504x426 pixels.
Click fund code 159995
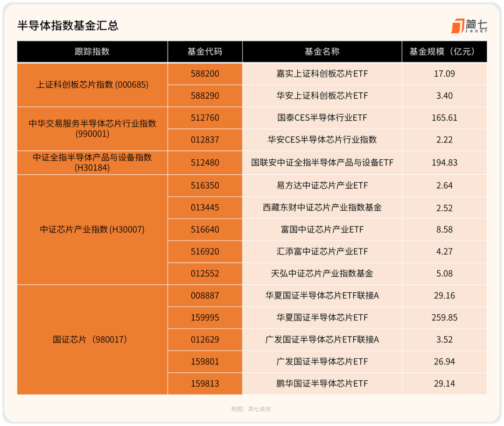[205, 318]
